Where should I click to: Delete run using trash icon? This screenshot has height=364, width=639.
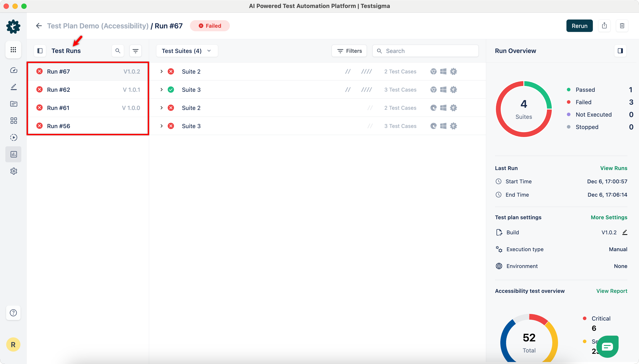[622, 26]
